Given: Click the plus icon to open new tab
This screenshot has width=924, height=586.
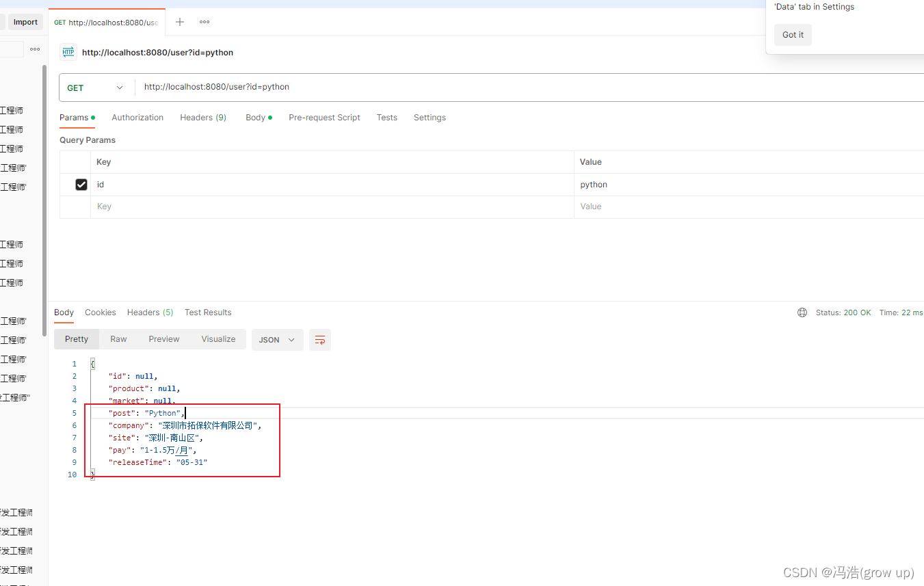Looking at the screenshot, I should pyautogui.click(x=180, y=22).
